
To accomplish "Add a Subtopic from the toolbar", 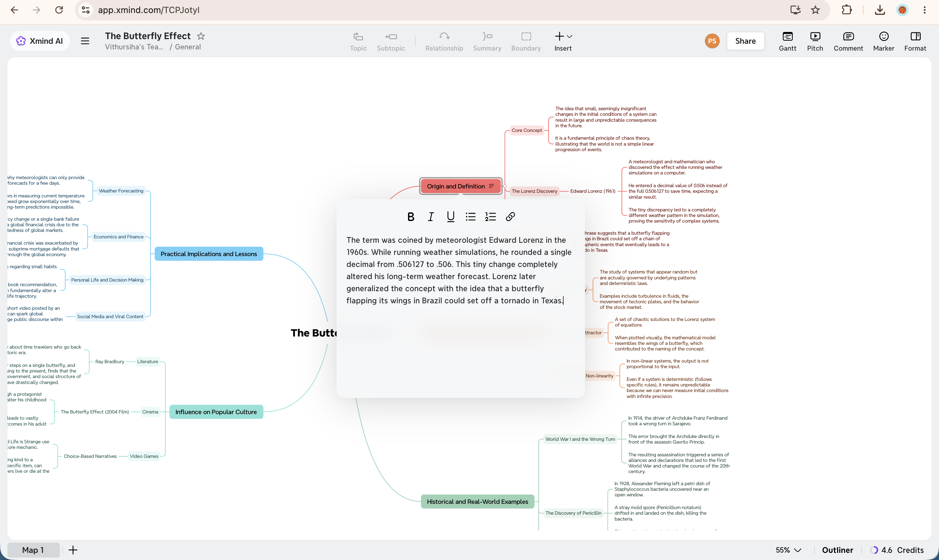I will point(391,42).
